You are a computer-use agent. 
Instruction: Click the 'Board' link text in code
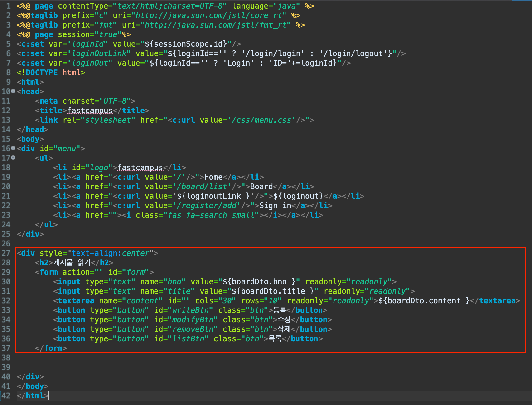coord(261,187)
